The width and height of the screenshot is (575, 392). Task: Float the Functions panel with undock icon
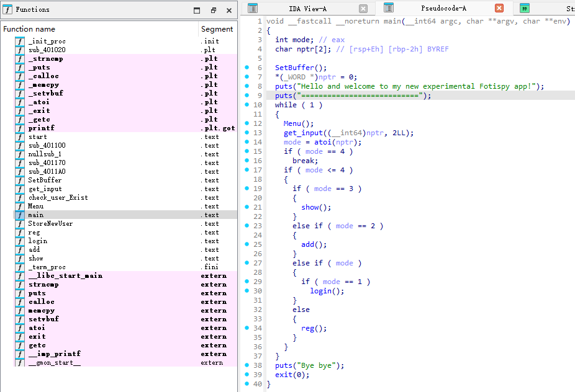point(213,11)
